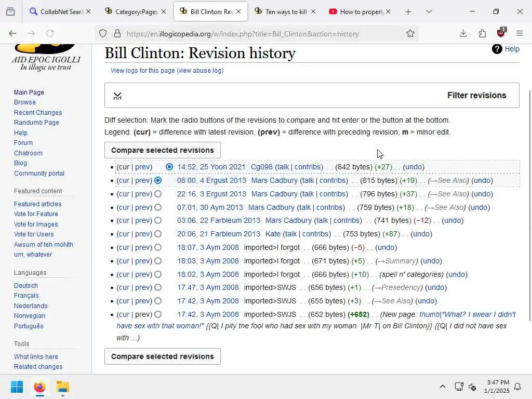
Task: Click the shield tracking protection icon
Action: point(103,34)
